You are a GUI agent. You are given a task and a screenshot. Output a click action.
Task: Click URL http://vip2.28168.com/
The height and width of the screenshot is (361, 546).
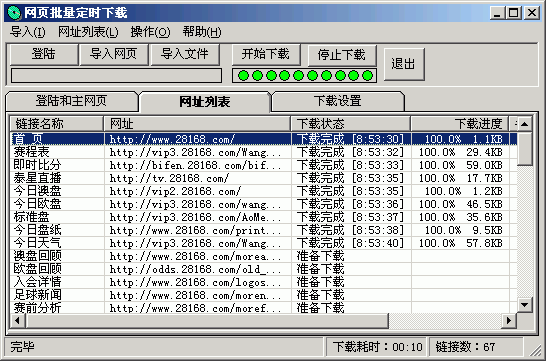(x=175, y=191)
